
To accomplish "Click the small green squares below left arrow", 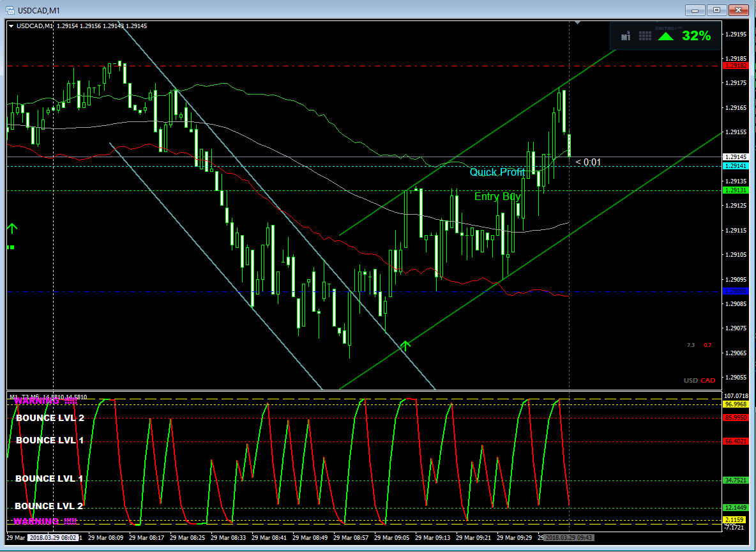I will coord(11,247).
